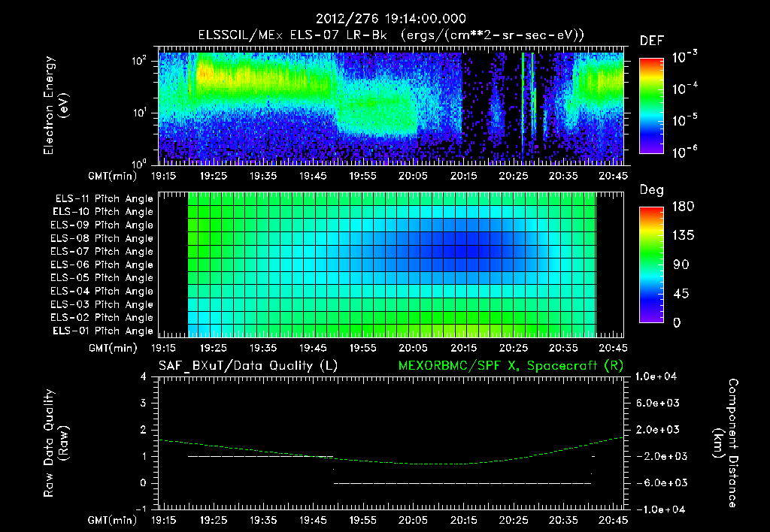Select the ELS-11 Pitch Angle row label
Viewport: 770px width, 532px height.
click(104, 199)
